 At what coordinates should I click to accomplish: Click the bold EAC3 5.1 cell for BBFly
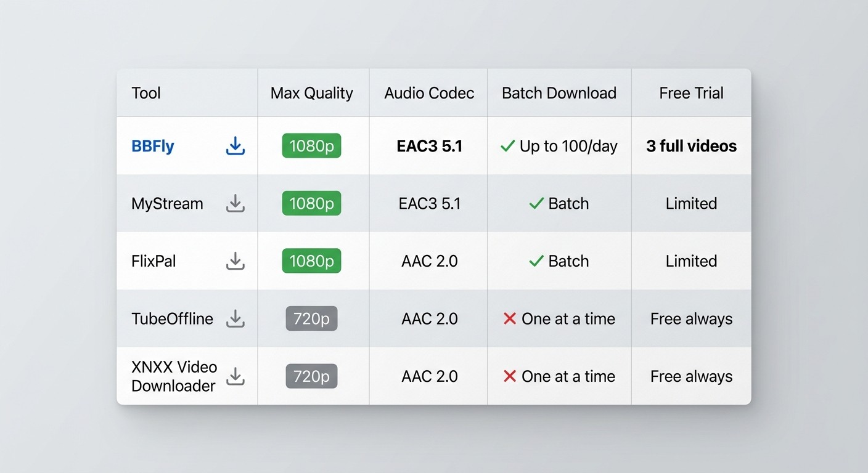[x=430, y=146]
